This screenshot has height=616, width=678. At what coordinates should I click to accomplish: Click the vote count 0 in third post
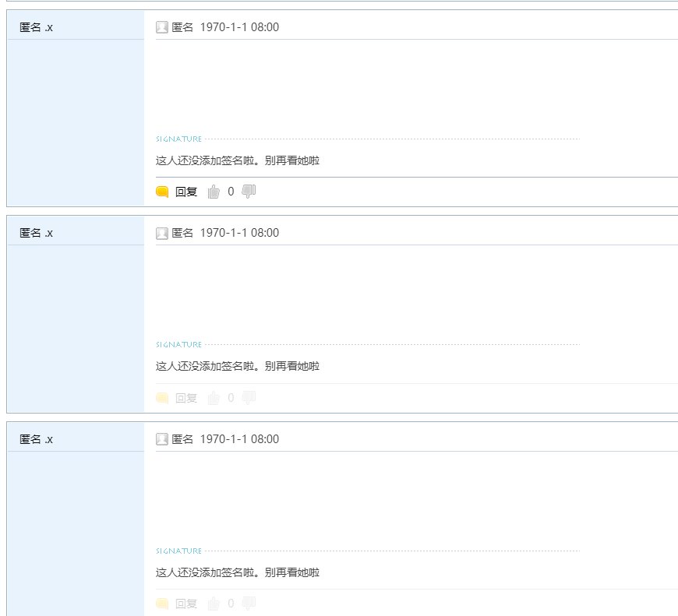(231, 603)
